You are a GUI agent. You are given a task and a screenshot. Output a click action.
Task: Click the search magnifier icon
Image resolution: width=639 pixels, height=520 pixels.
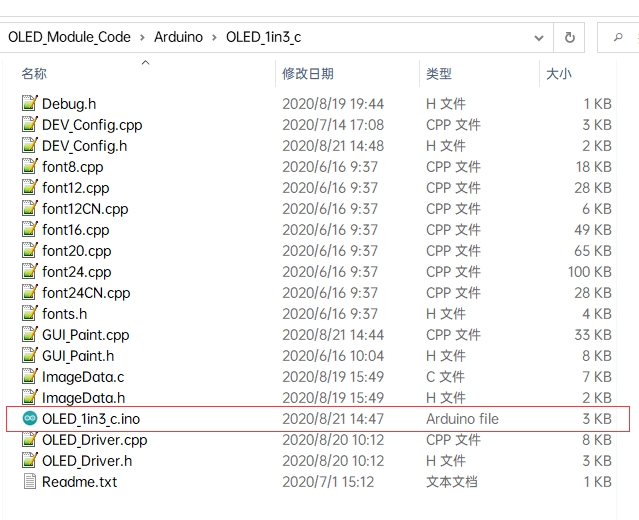click(618, 37)
